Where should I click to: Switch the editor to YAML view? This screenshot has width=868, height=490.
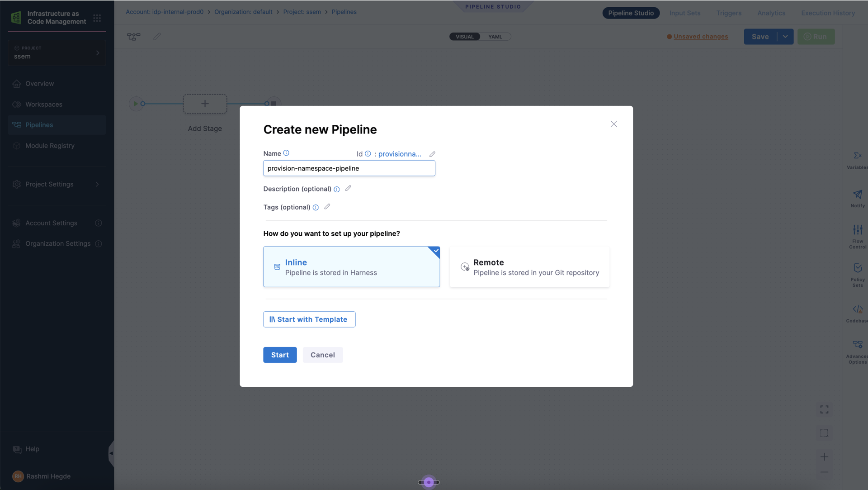tap(495, 37)
